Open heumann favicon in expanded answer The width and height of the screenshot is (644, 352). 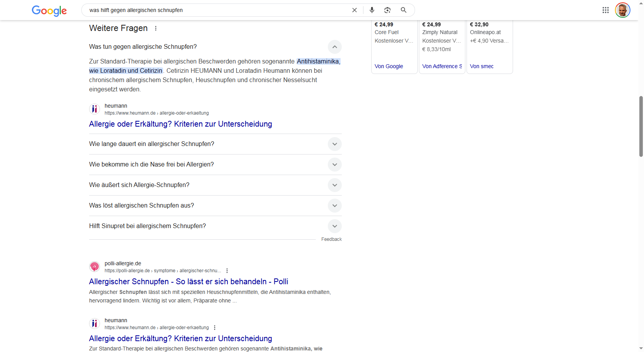pyautogui.click(x=95, y=109)
